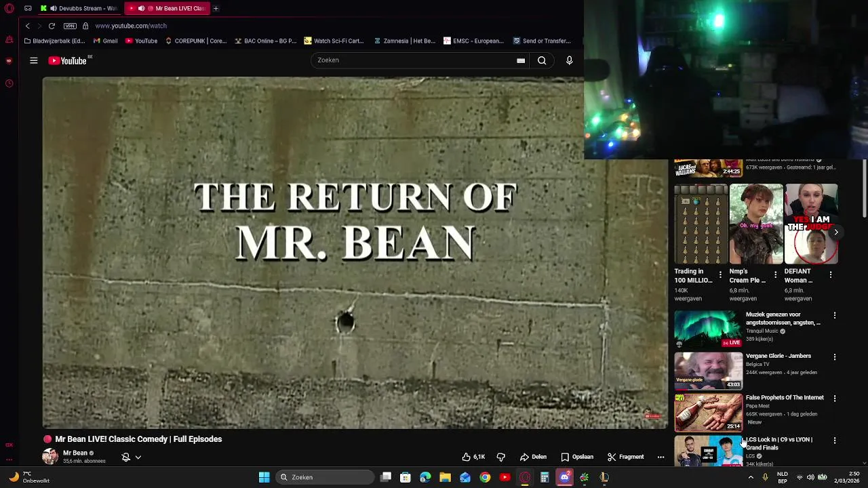Play DEFIANT Woman short thumbnail

point(812,224)
